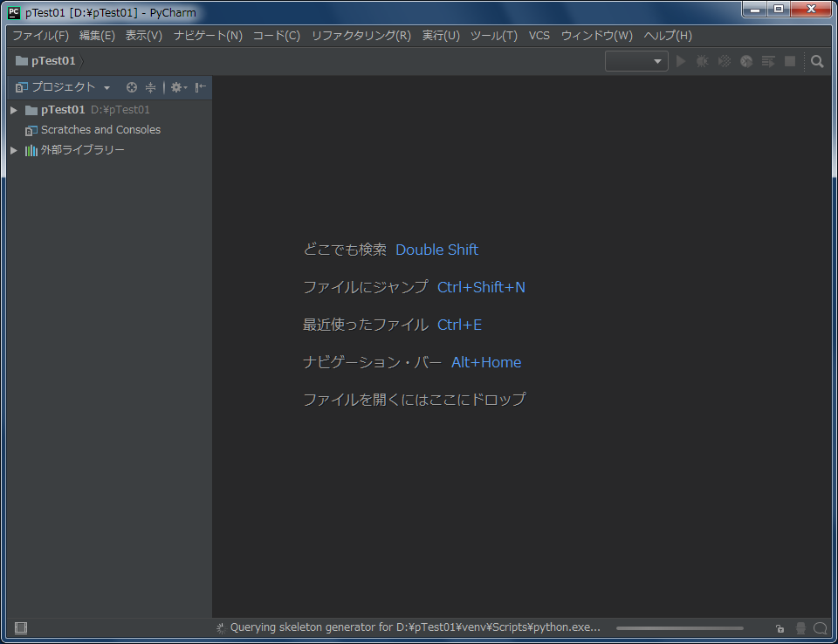Click the Run triangle icon in toolbar
The image size is (838, 644).
681,61
